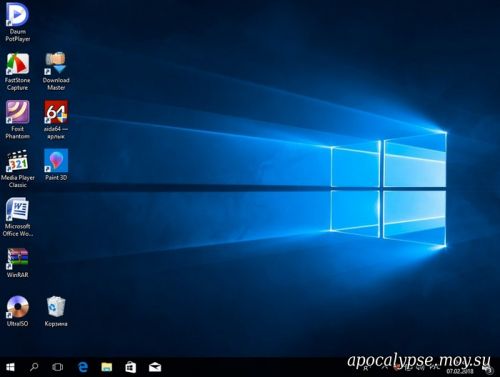The height and width of the screenshot is (377, 500).
Task: Select the FastStone Capture desktop icon
Action: pyautogui.click(x=18, y=72)
